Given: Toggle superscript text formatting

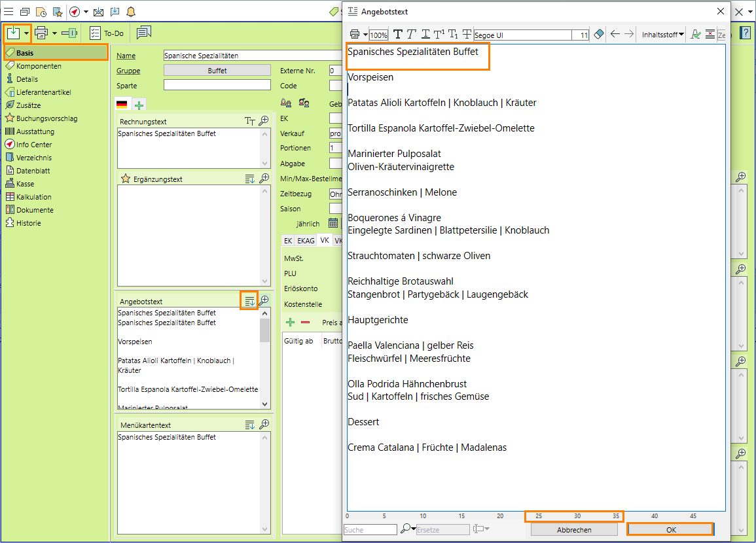Looking at the screenshot, I should [439, 35].
